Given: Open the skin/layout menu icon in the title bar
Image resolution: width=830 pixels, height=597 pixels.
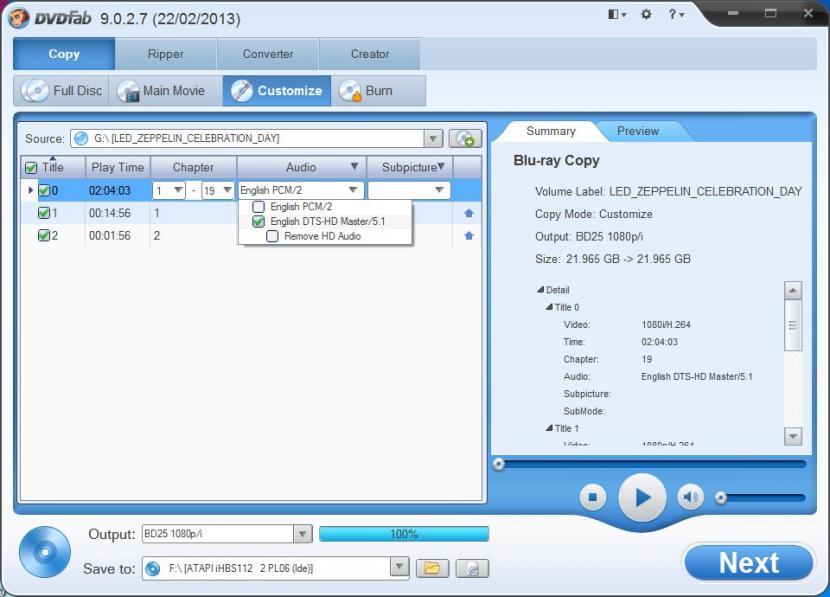Looking at the screenshot, I should pos(617,14).
